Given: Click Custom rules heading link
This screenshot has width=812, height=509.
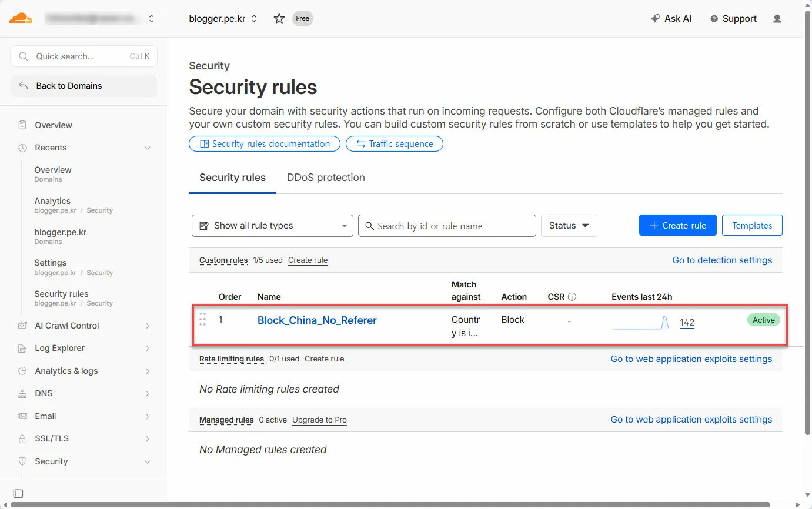Looking at the screenshot, I should (223, 260).
